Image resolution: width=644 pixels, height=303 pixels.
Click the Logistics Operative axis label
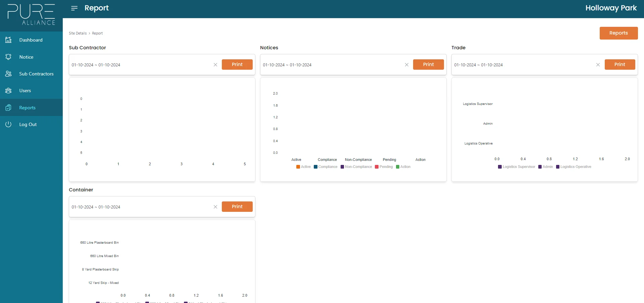click(x=479, y=143)
